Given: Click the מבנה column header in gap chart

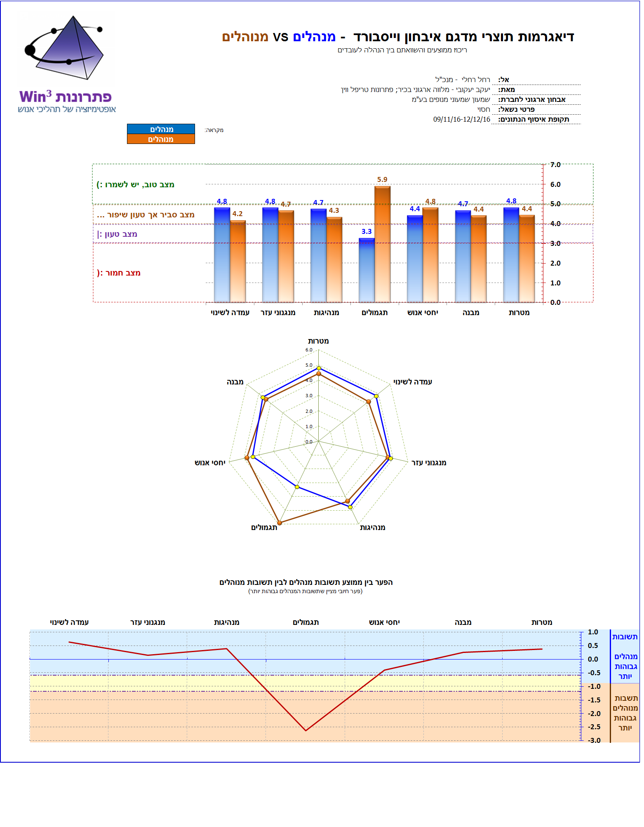Looking at the screenshot, I should [463, 622].
